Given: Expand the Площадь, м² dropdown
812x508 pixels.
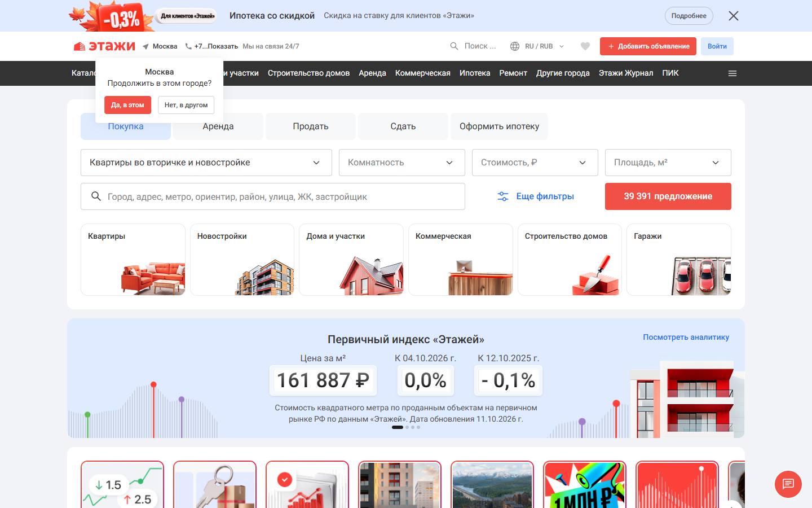Looking at the screenshot, I should tap(668, 163).
